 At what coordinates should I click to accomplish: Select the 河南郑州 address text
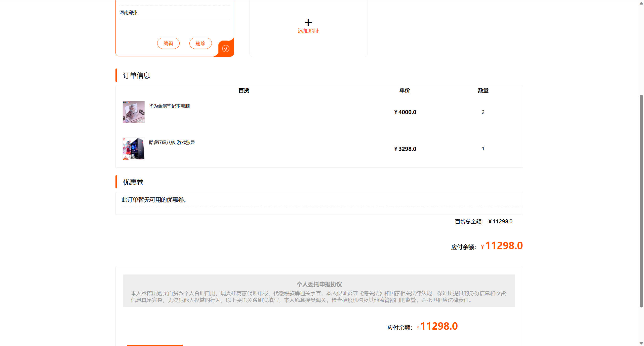pyautogui.click(x=129, y=13)
